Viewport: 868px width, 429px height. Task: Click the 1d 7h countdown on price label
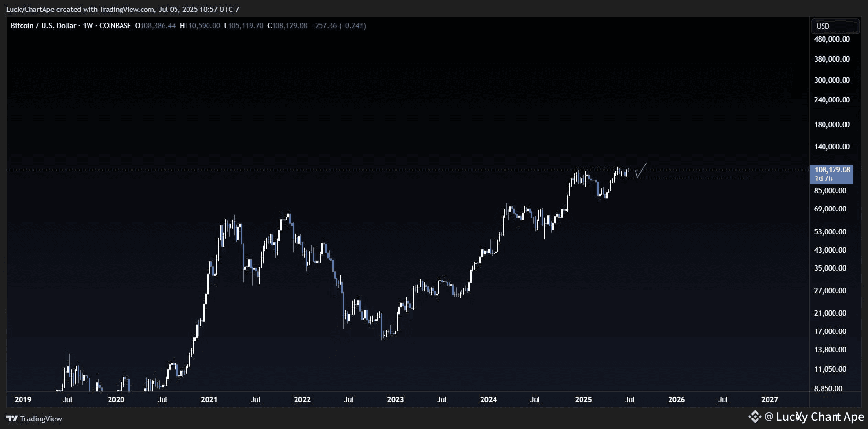[824, 178]
